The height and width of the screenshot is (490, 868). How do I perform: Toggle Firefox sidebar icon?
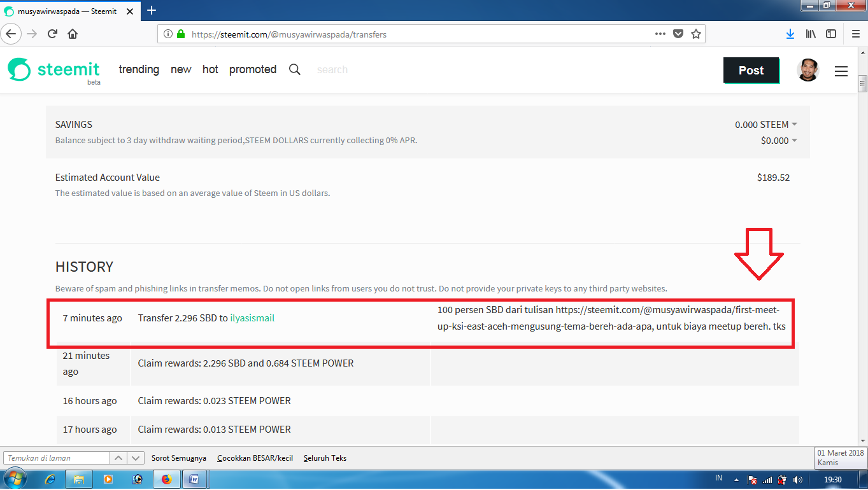pos(831,34)
